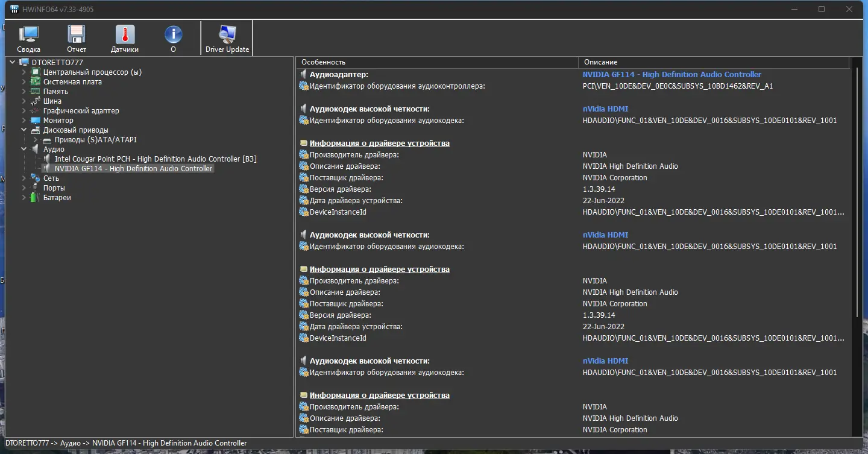868x454 pixels.
Task: Expand the Системная плата node
Action: click(x=24, y=81)
